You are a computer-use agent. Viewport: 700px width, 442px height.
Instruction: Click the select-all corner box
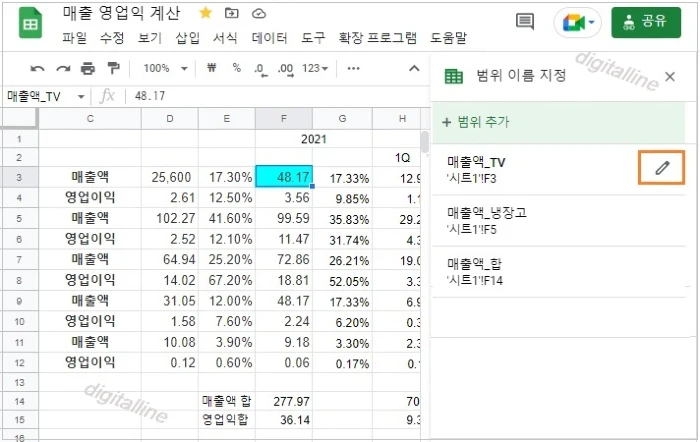(20, 119)
